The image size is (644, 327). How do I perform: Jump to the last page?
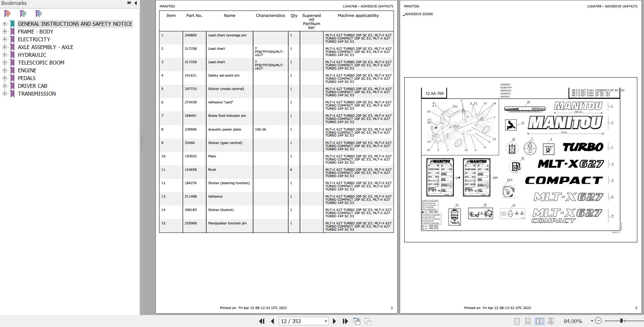tap(345, 321)
